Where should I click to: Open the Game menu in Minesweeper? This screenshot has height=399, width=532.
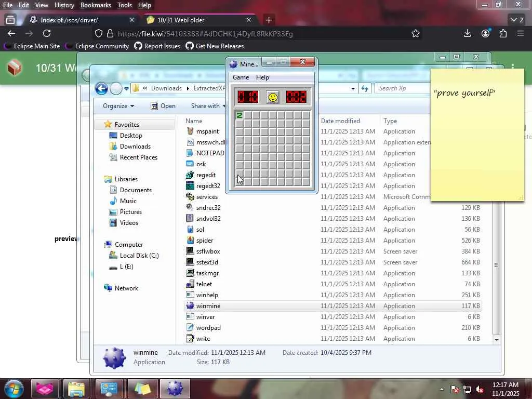coord(241,77)
